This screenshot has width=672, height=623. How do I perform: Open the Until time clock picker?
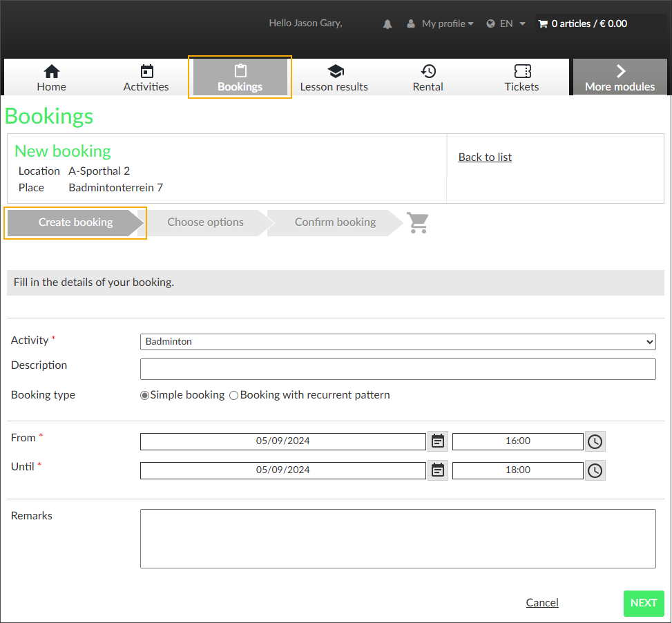coord(595,470)
